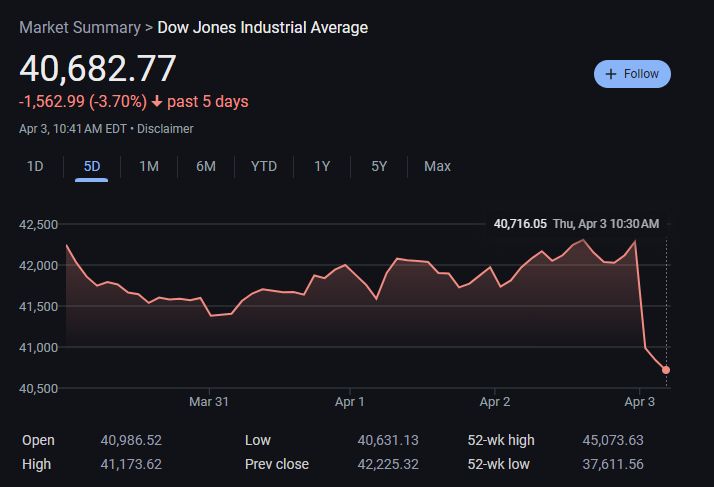Click the 52-wk high label
The width and height of the screenshot is (714, 487).
point(501,440)
